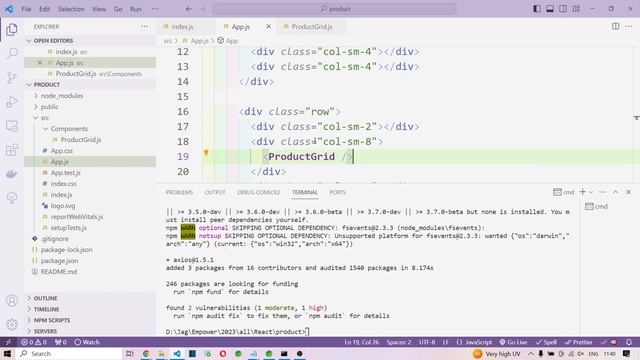Viewport: 640px width, 360px height.
Task: Create a new terminal with plus icon
Action: pyautogui.click(x=582, y=192)
